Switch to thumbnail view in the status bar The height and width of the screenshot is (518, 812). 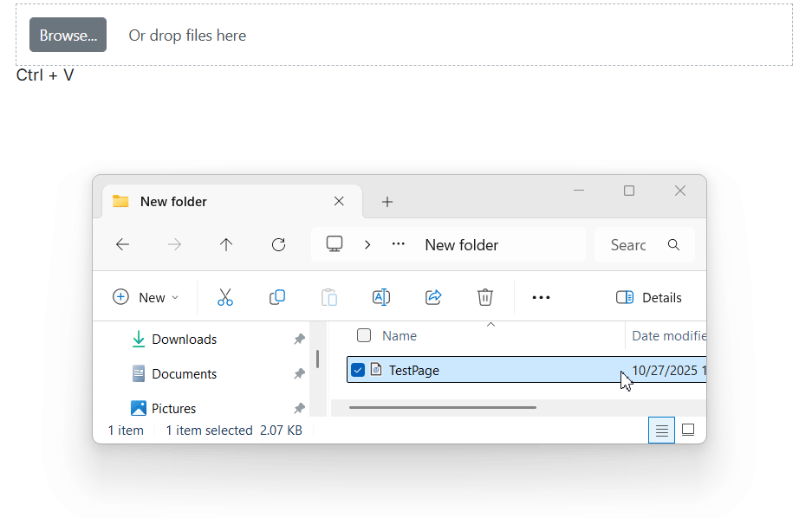pos(688,430)
